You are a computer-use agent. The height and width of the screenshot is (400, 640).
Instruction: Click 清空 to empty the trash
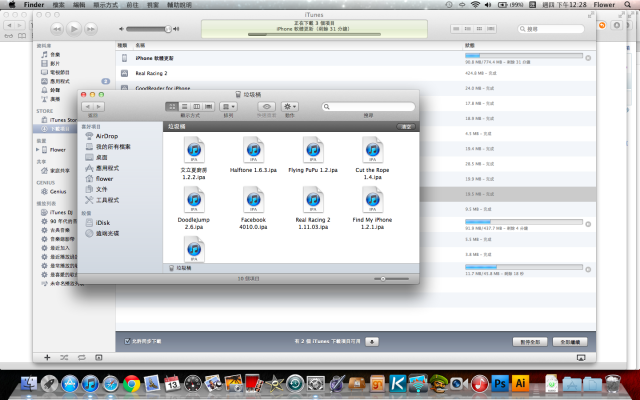point(406,127)
